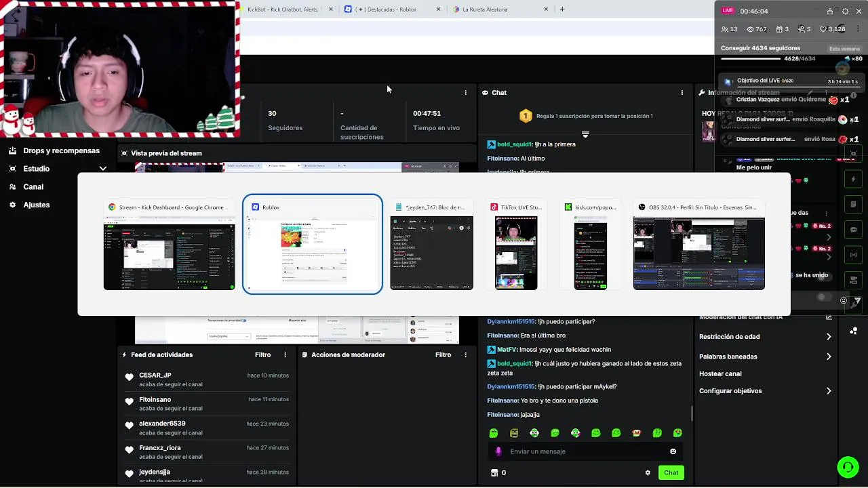Select the OBS 32.0.4 window thumbnail
The width and height of the screenshot is (868, 488).
698,246
